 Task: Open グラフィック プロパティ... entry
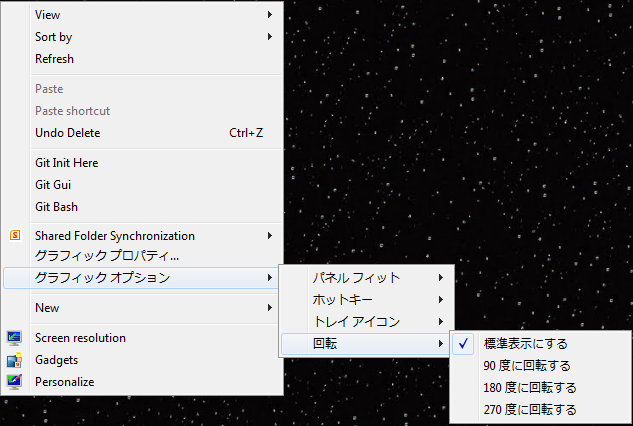(142, 256)
